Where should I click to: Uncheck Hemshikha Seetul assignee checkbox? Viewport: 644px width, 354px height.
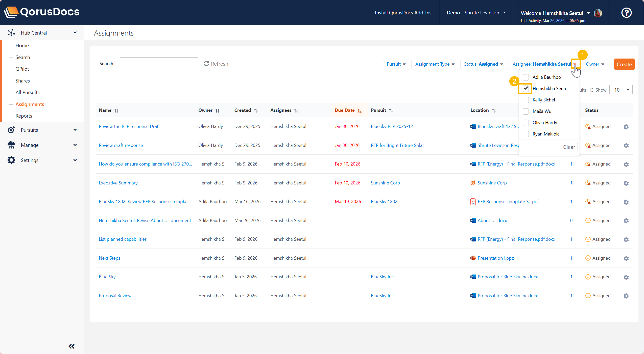526,89
